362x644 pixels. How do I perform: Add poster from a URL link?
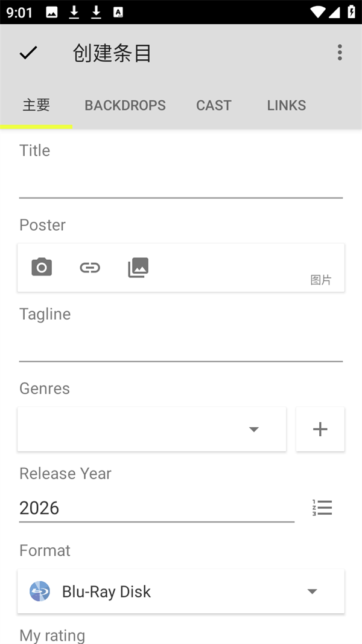tap(90, 267)
